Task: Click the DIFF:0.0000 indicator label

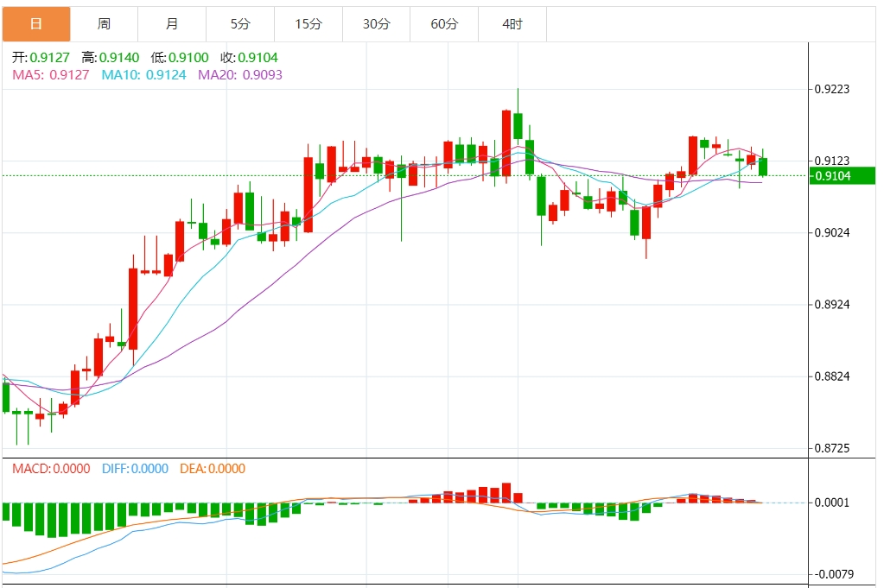Action: [x=136, y=469]
